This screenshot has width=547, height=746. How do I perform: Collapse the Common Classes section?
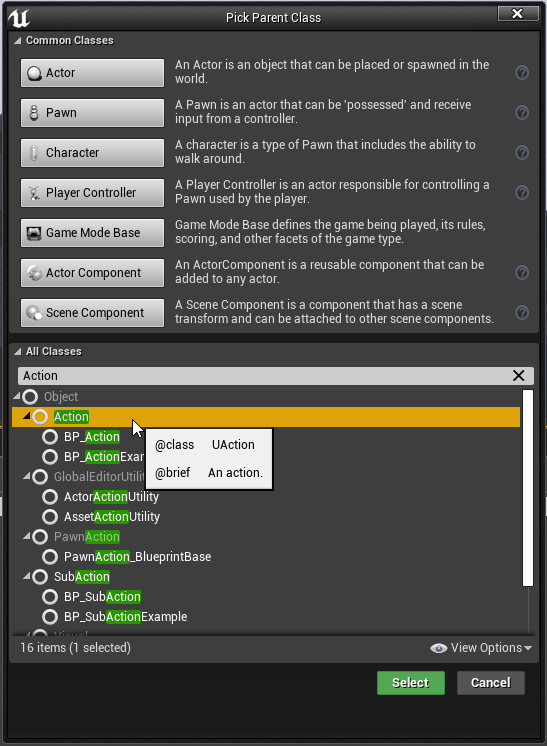(18, 41)
